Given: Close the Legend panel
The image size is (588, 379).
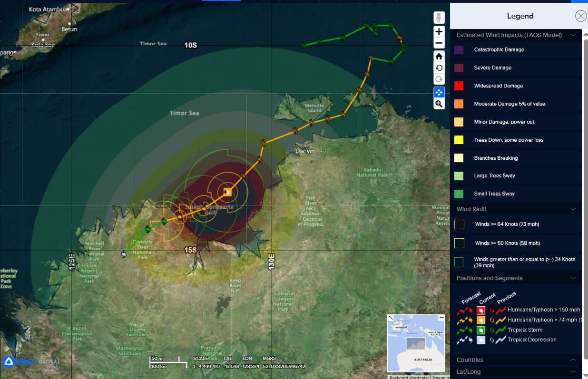Looking at the screenshot, I should (x=580, y=16).
